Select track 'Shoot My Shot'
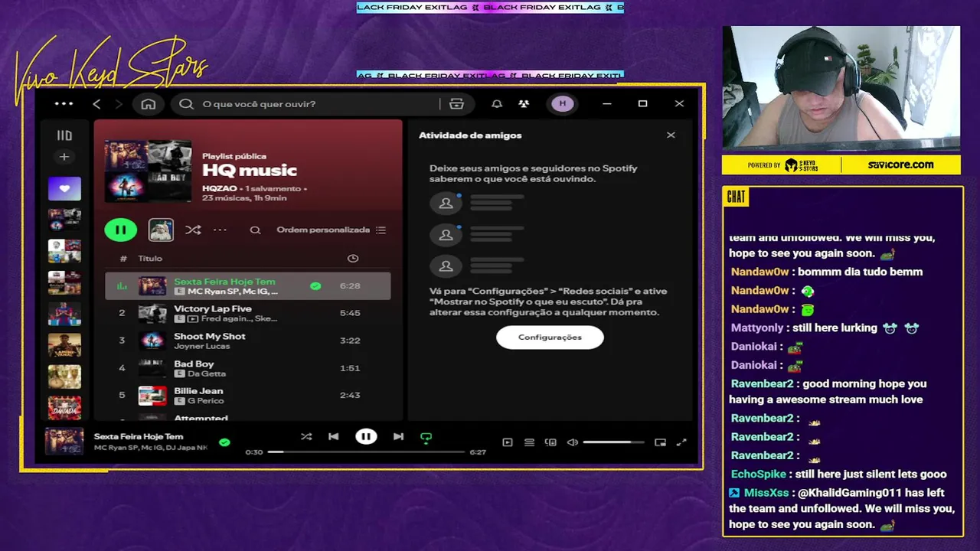 (x=248, y=341)
